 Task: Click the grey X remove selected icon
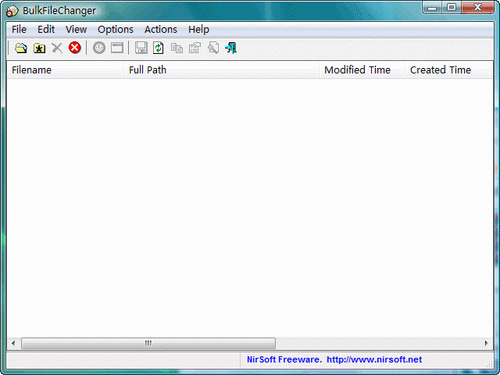[57, 48]
